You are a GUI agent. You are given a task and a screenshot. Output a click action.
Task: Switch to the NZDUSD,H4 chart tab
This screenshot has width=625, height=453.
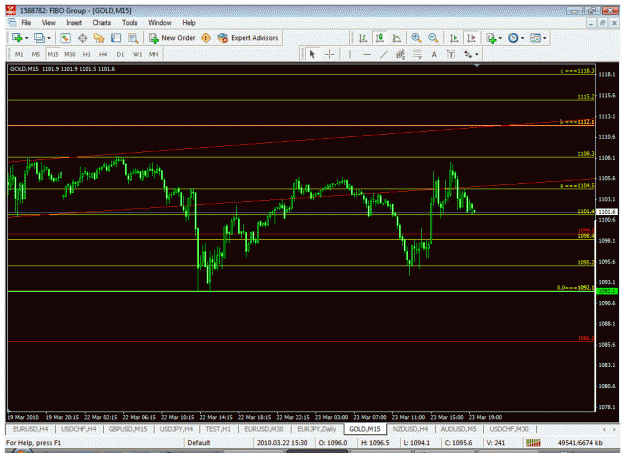410,429
